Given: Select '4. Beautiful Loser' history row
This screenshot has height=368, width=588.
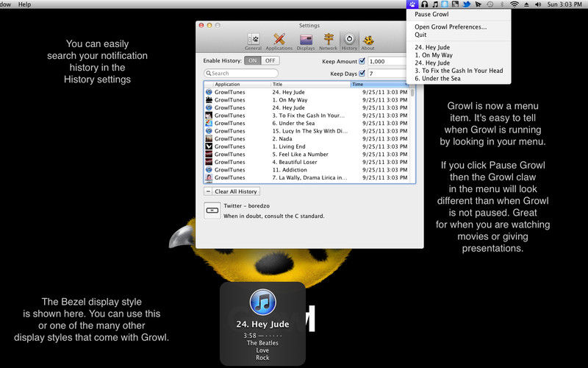Looking at the screenshot, I should 306,162.
